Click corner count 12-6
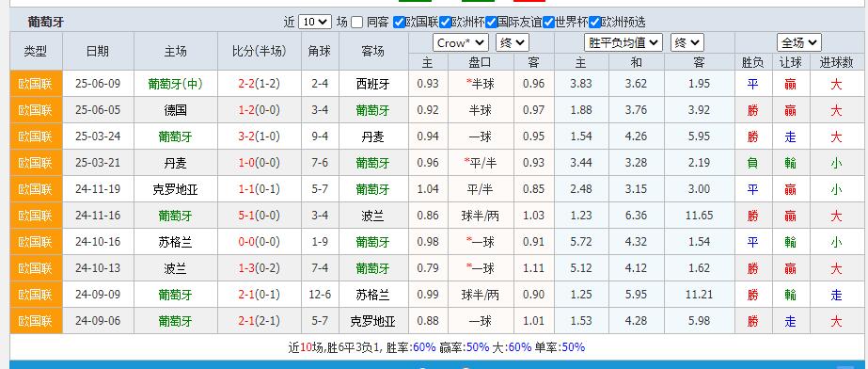 320,295
